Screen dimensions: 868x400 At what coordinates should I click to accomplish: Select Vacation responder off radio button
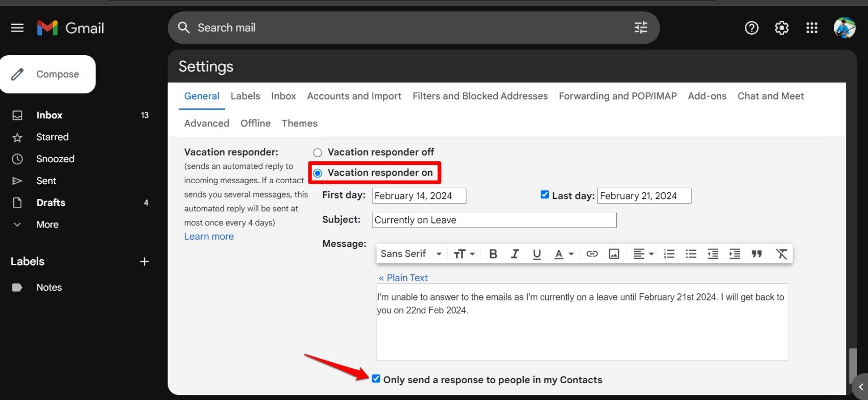[x=318, y=153]
